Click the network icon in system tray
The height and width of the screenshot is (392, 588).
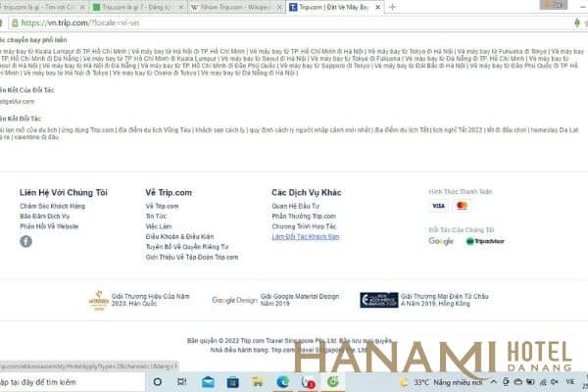pos(543,382)
